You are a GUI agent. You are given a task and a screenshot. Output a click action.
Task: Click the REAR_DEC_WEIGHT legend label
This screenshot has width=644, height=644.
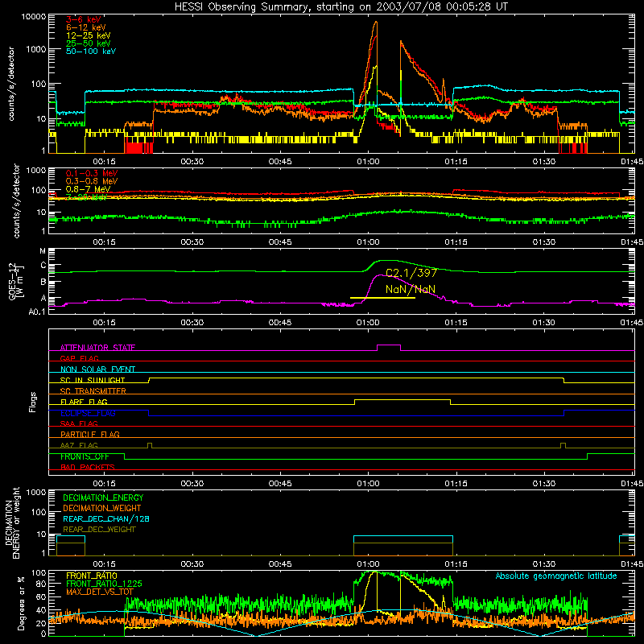coord(99,530)
